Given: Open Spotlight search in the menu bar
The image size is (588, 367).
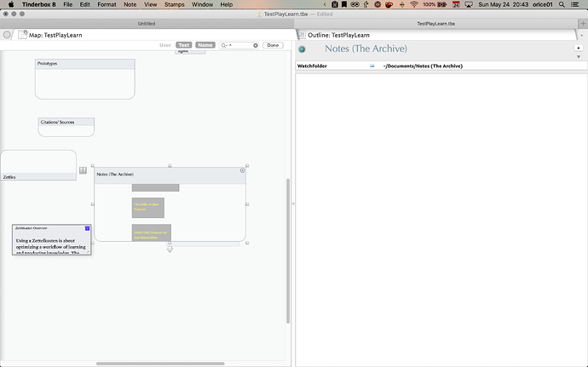Looking at the screenshot, I should tap(562, 4).
